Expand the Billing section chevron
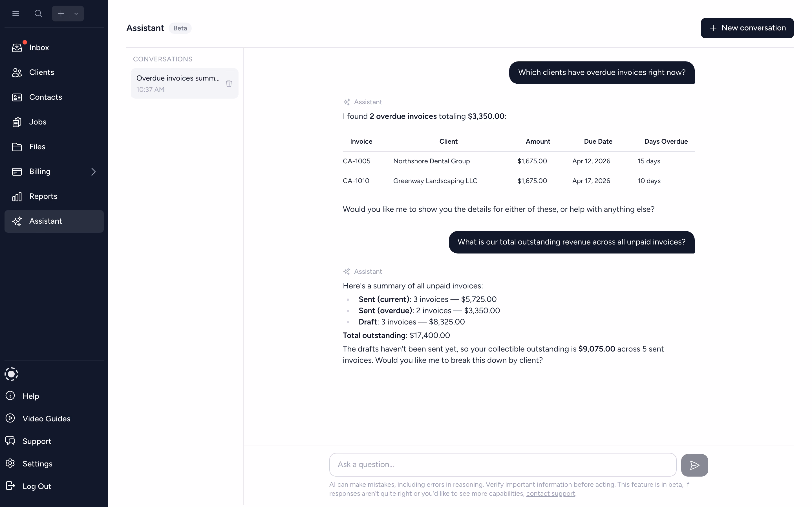This screenshot has height=507, width=812. click(x=93, y=172)
